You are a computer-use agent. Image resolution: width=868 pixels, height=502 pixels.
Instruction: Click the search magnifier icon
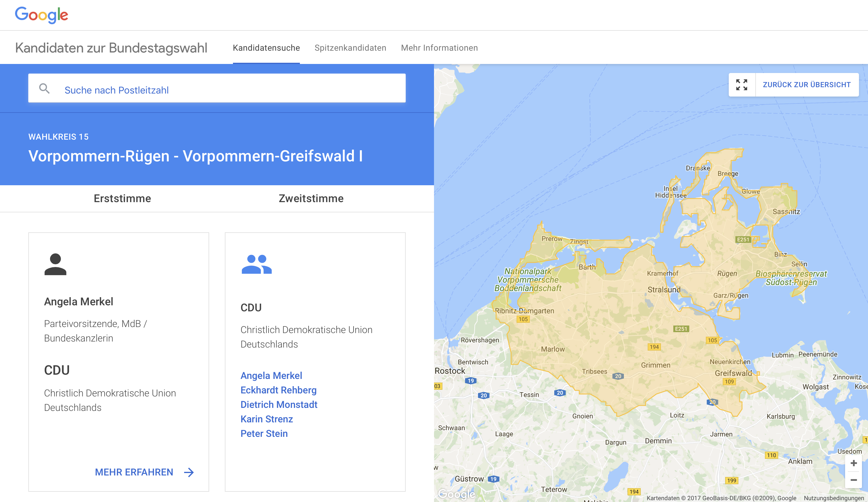[44, 89]
